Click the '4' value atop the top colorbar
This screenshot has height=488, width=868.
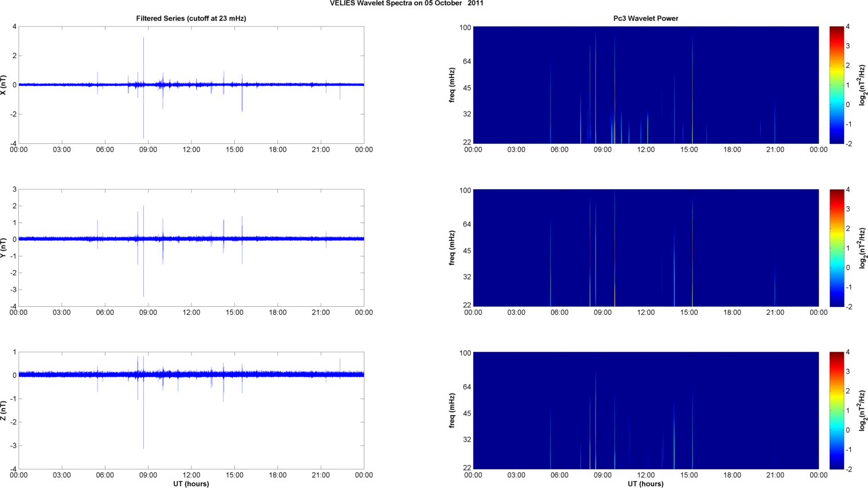pos(847,27)
